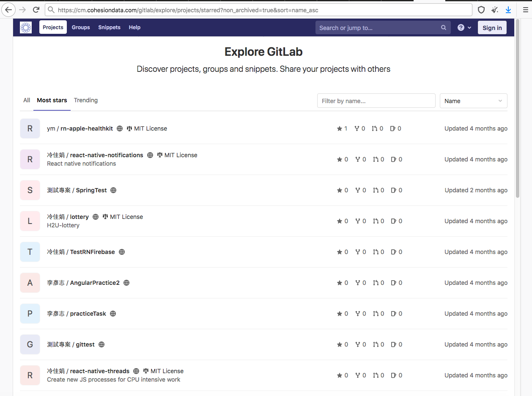The height and width of the screenshot is (396, 532).
Task: Switch to the All tab
Action: tap(27, 100)
